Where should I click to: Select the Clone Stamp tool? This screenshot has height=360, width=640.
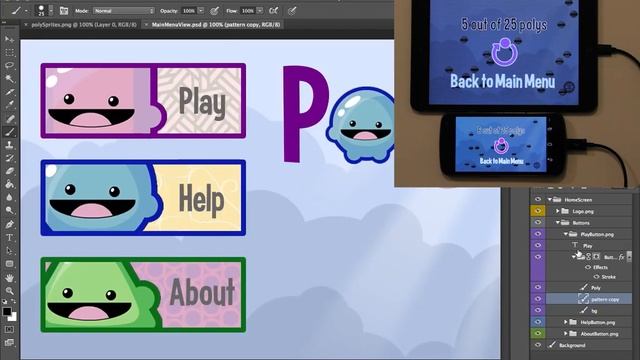pyautogui.click(x=9, y=144)
